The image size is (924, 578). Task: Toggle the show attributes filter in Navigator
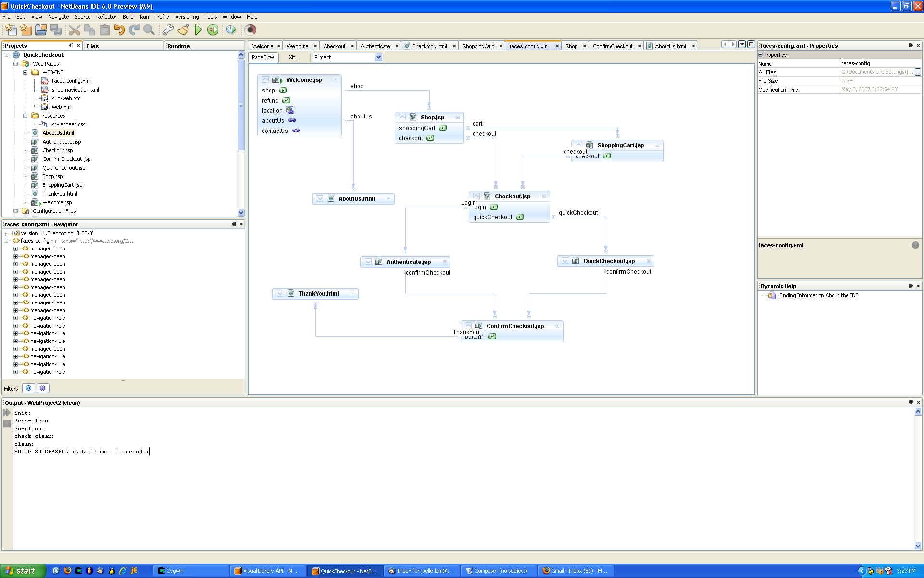[29, 388]
